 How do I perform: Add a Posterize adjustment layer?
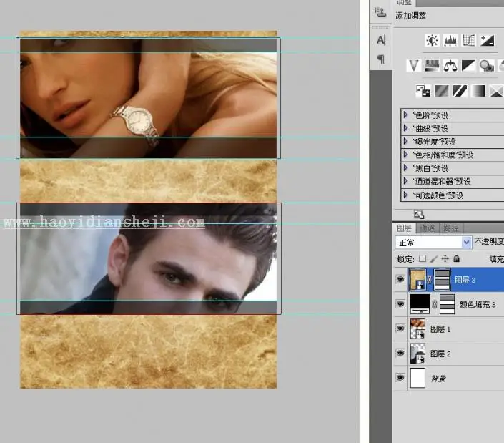click(x=442, y=91)
